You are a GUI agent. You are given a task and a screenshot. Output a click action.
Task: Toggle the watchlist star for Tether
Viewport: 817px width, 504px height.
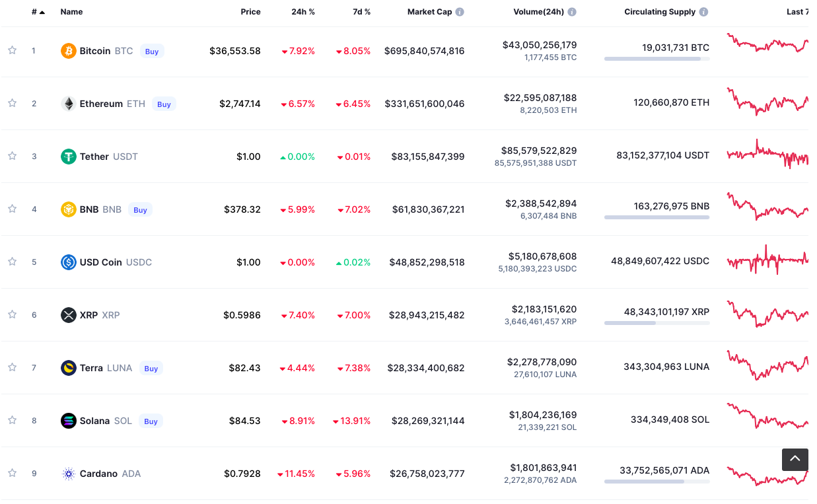[12, 156]
